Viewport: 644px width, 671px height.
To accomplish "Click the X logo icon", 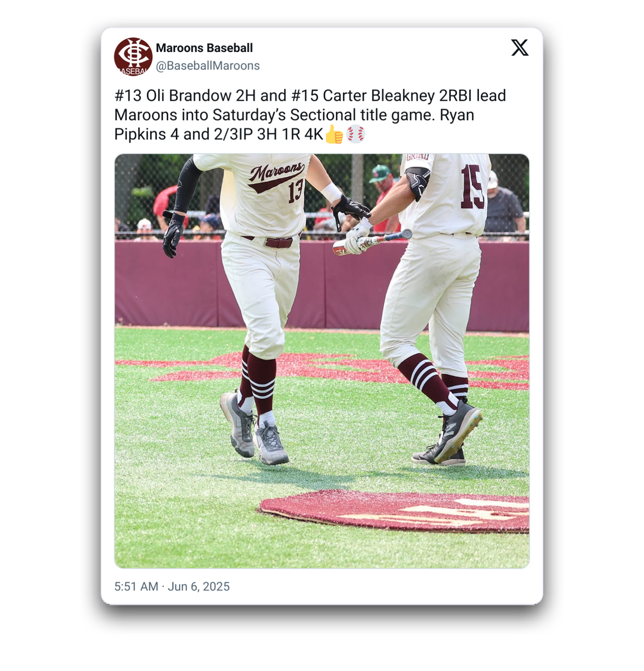I will [x=520, y=48].
